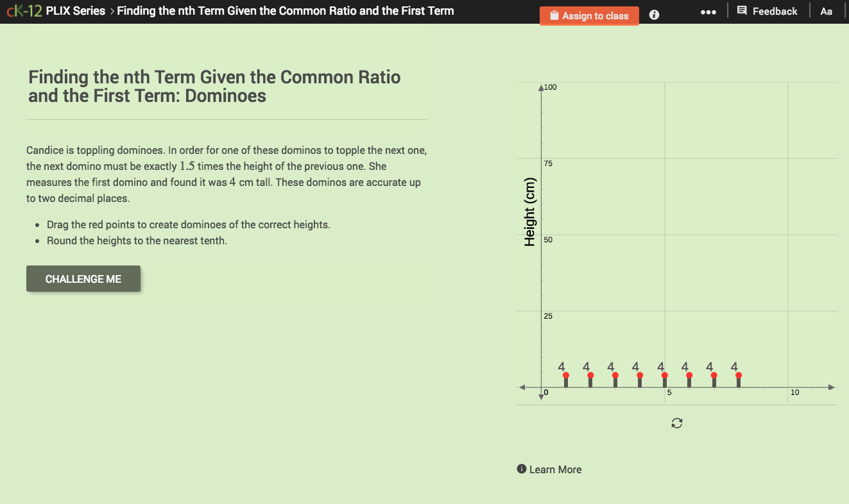Click the CK-12 logo
The width and height of the screenshot is (849, 504).
pyautogui.click(x=26, y=10)
